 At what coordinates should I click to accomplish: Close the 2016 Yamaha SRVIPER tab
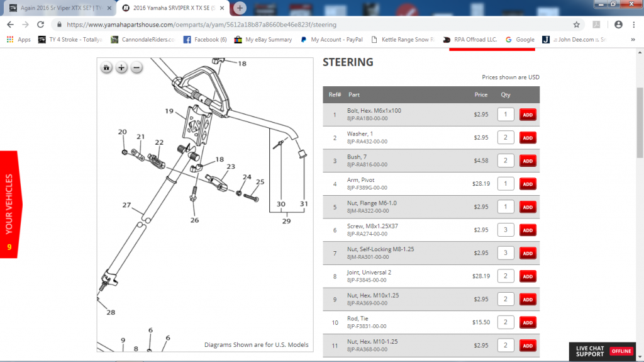pos(222,8)
